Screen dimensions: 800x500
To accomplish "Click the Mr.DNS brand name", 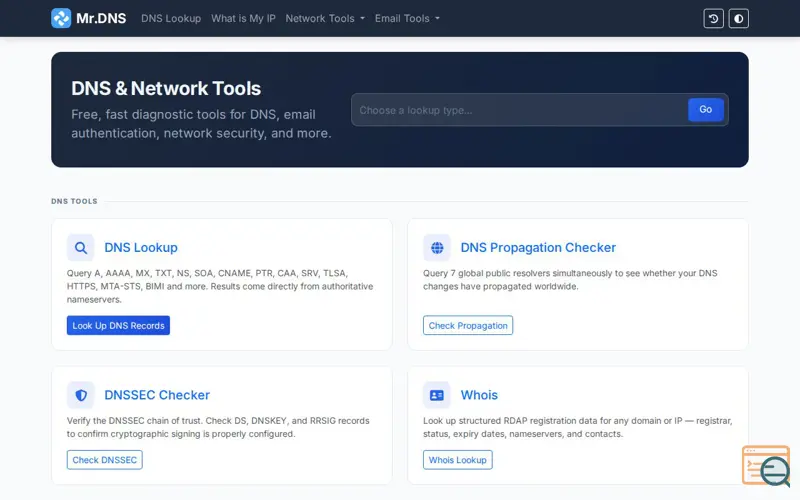I will point(101,18).
